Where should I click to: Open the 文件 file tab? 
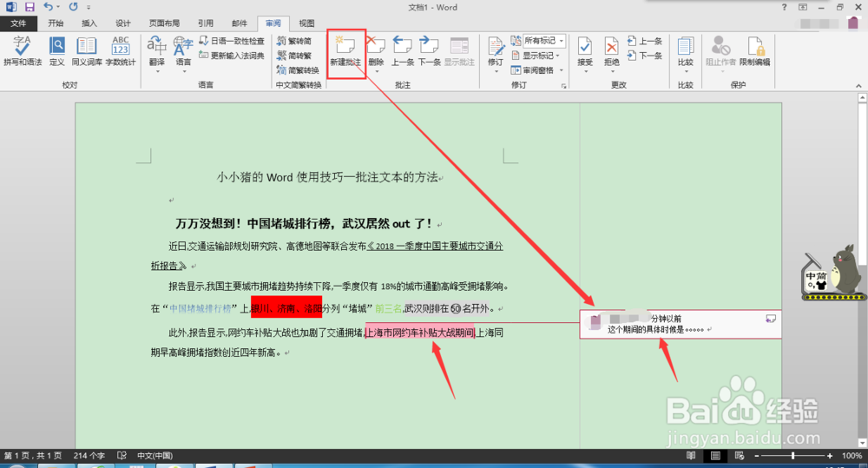(x=18, y=23)
